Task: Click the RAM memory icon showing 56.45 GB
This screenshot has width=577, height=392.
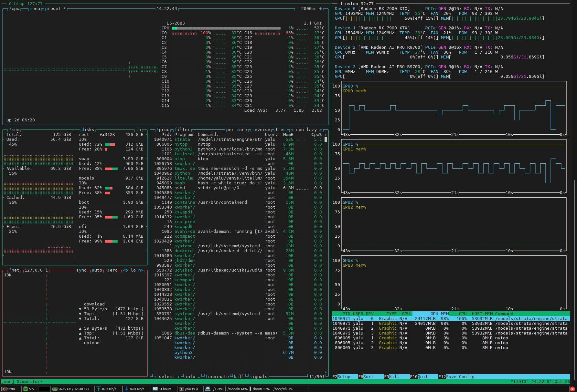Action: point(55,389)
